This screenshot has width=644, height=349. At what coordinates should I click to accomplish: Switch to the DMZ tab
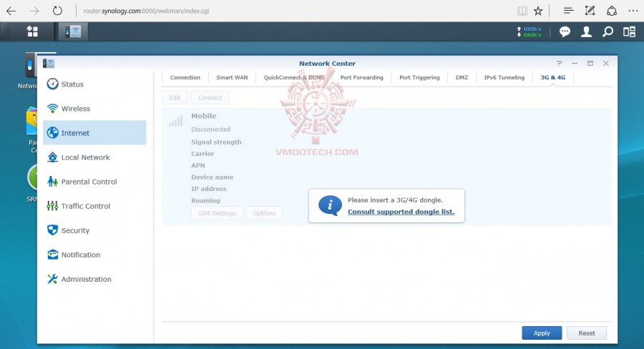tap(462, 77)
